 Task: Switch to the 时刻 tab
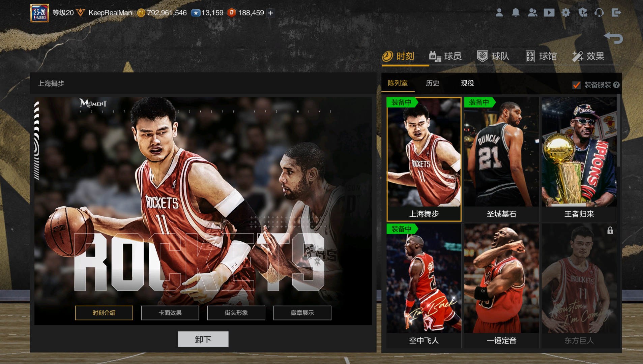[399, 56]
